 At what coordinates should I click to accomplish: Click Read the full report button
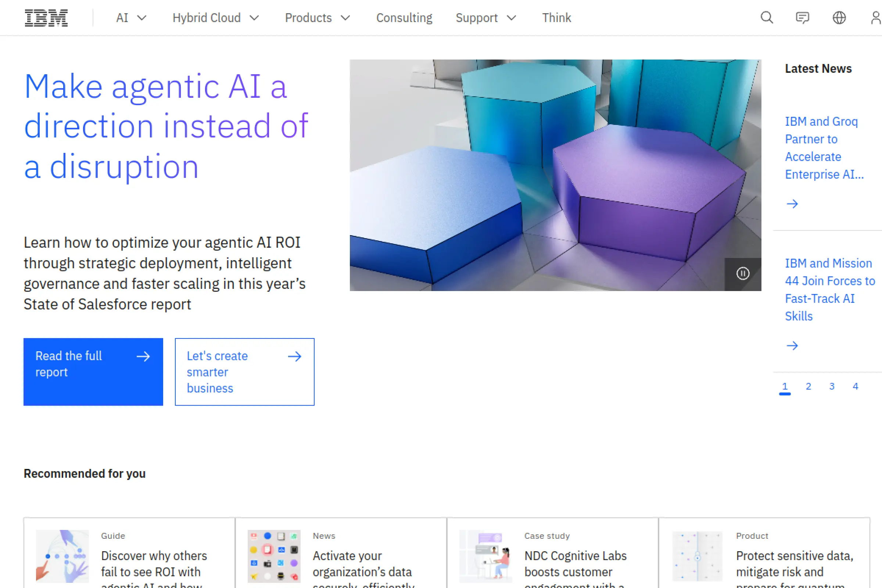[93, 371]
